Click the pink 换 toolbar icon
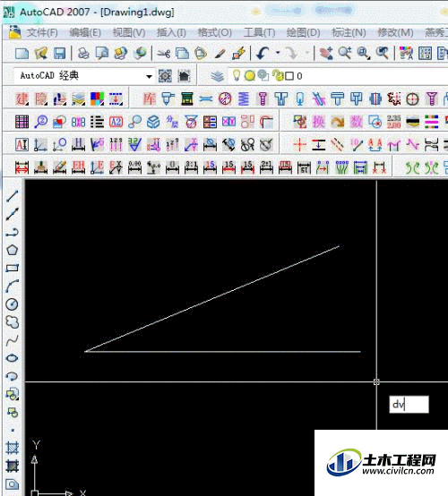This screenshot has width=448, height=496. [318, 122]
